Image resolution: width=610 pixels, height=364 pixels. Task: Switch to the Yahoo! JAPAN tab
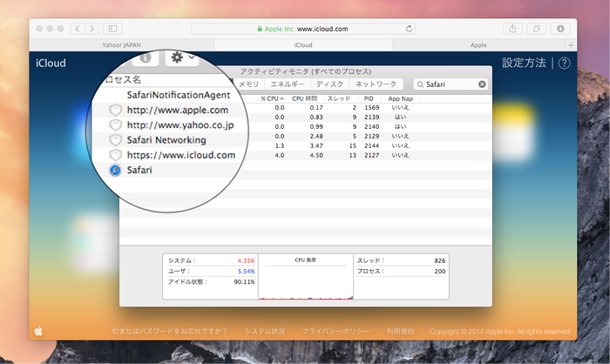point(121,45)
